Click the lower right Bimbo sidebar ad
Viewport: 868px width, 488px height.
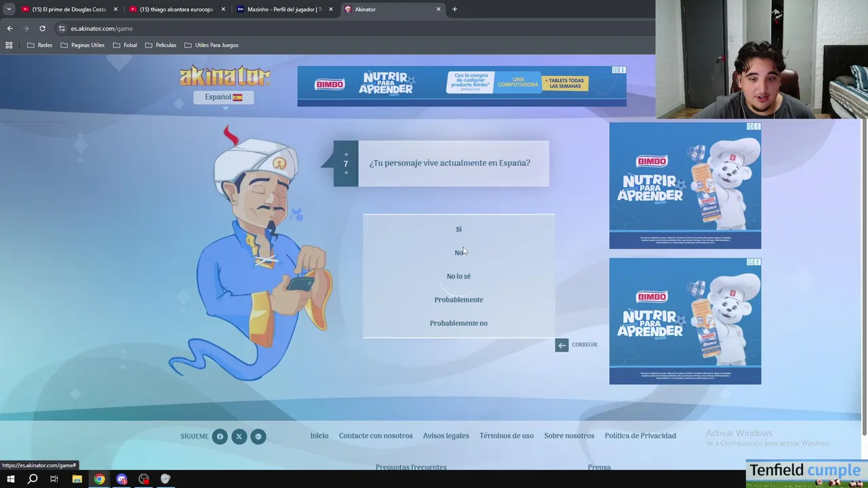(685, 321)
